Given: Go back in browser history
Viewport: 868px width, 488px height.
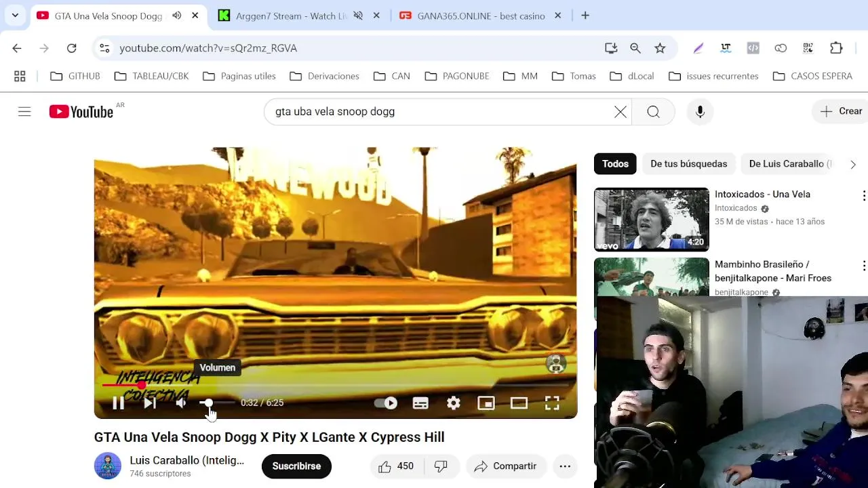Looking at the screenshot, I should [x=17, y=48].
